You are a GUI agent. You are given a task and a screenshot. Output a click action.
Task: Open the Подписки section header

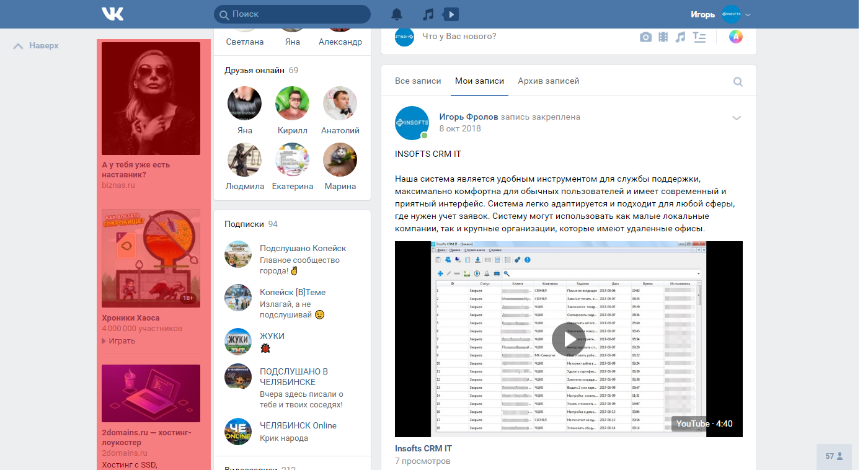pyautogui.click(x=251, y=224)
